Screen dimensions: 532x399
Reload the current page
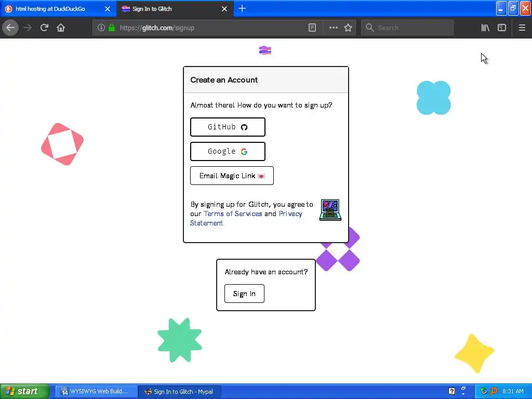pyautogui.click(x=44, y=28)
